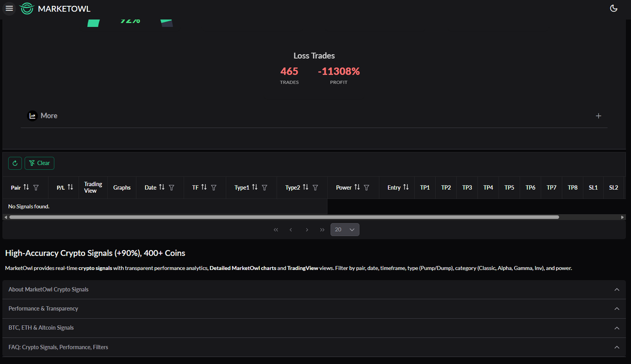Open the Type2 column filter
631x364 pixels.
click(x=315, y=188)
